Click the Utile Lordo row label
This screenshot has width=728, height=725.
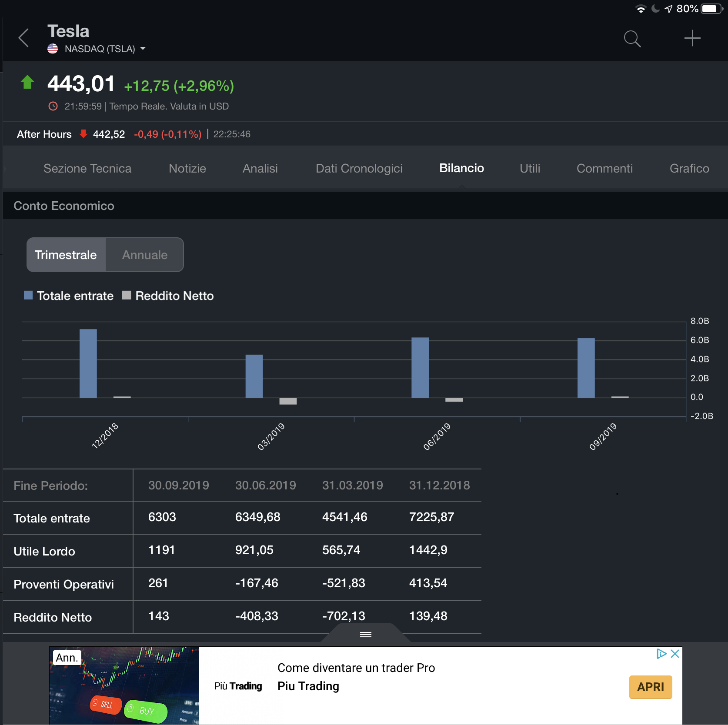click(x=44, y=551)
